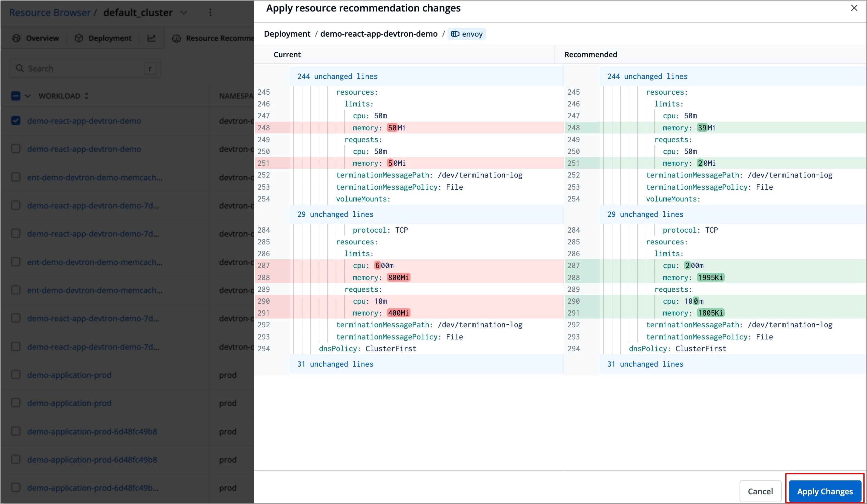The height and width of the screenshot is (504, 867).
Task: Click the select-all workloads checkbox
Action: (x=15, y=96)
